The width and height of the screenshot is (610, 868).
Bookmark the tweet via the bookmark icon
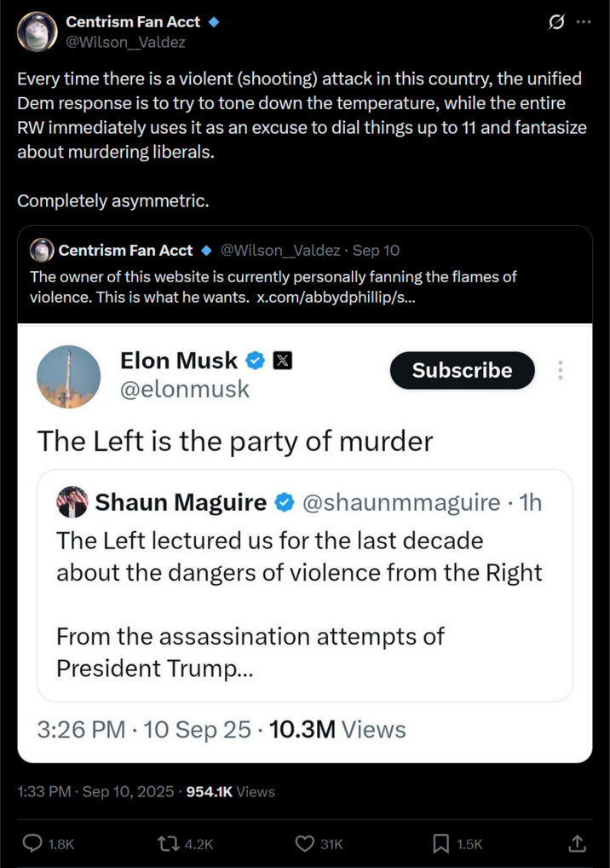tap(440, 843)
